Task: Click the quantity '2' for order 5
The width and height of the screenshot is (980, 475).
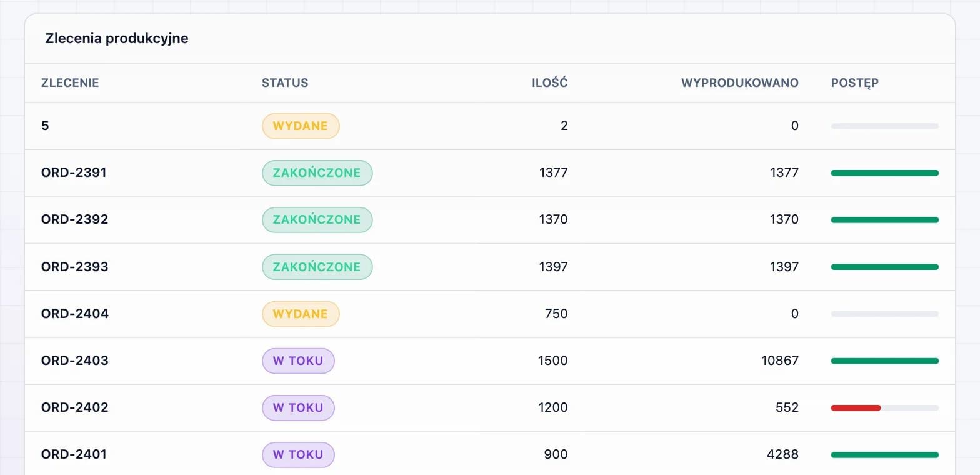Action: click(x=564, y=126)
